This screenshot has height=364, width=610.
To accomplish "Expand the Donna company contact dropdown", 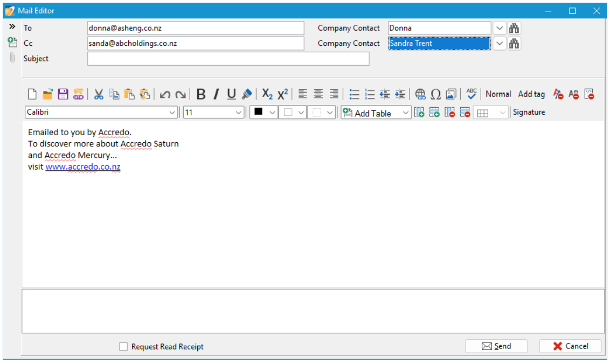I will tap(499, 28).
